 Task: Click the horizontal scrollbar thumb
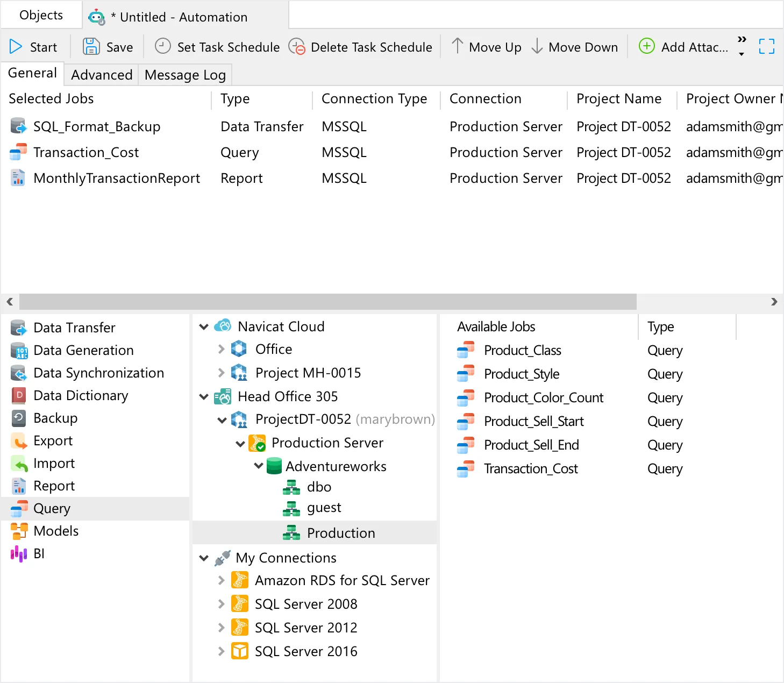(x=328, y=302)
